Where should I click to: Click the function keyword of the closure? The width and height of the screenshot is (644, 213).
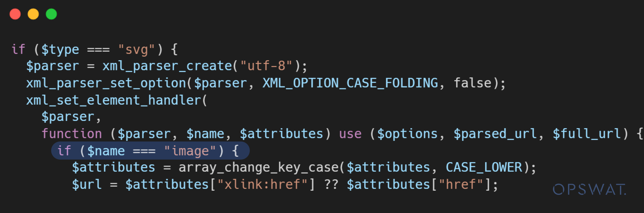point(72,133)
